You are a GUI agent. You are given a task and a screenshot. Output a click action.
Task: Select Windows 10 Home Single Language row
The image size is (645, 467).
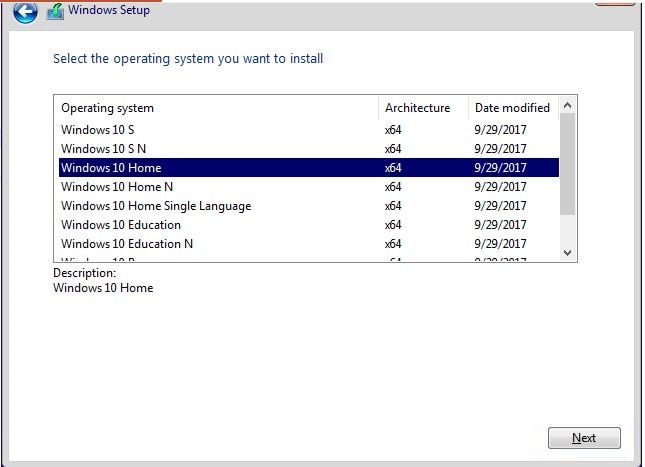(309, 206)
